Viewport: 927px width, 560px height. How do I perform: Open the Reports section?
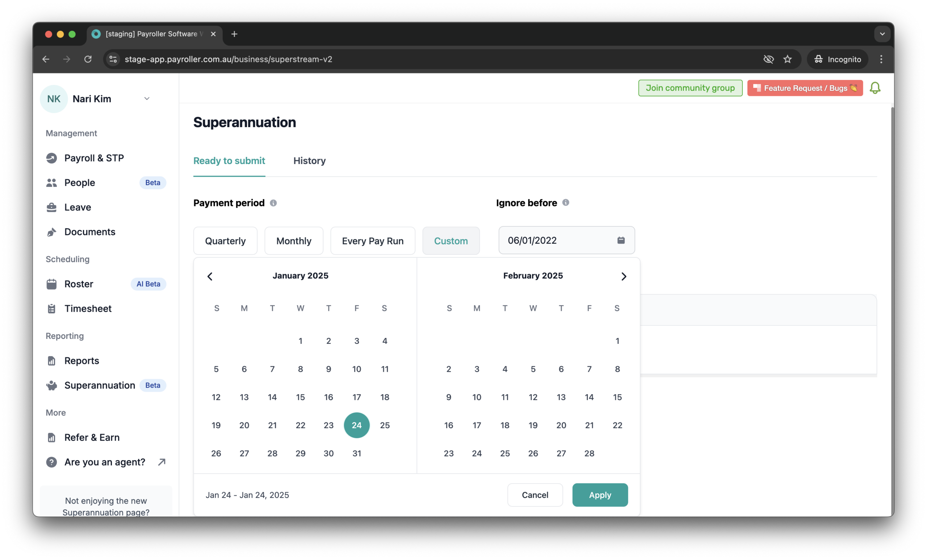[x=81, y=360]
